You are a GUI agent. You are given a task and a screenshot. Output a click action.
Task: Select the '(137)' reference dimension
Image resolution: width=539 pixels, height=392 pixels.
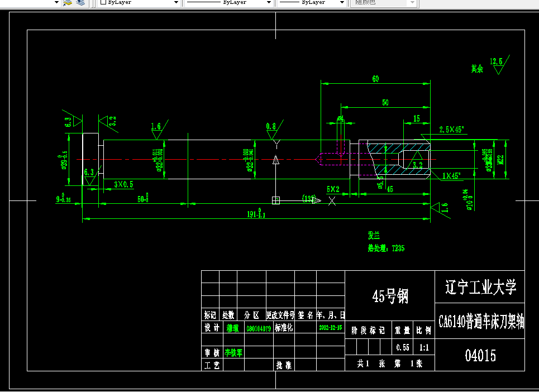click(x=309, y=198)
